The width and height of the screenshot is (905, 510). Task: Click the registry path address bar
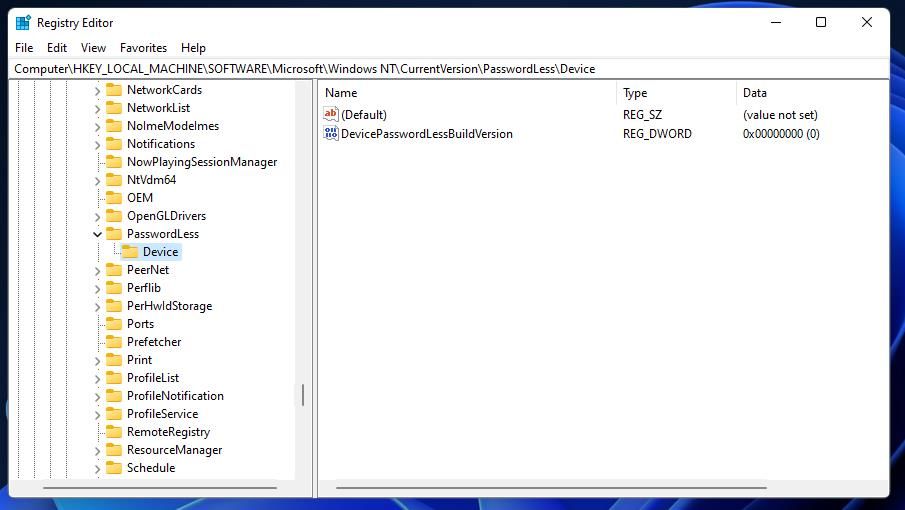[x=449, y=69]
